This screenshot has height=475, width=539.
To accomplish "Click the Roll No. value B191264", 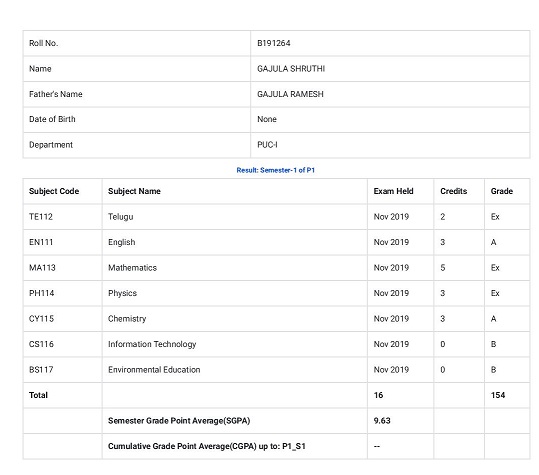I will pos(274,43).
